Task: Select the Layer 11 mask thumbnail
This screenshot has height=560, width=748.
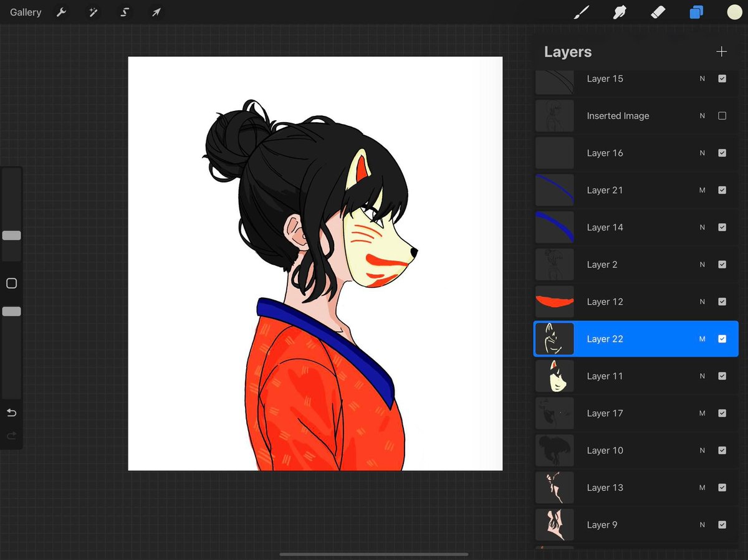Action: (x=554, y=376)
